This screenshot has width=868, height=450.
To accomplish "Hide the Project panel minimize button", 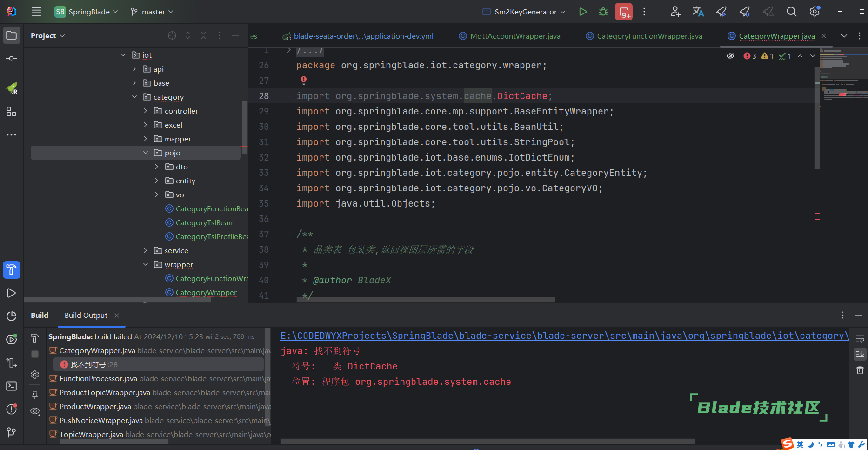I will [x=235, y=35].
